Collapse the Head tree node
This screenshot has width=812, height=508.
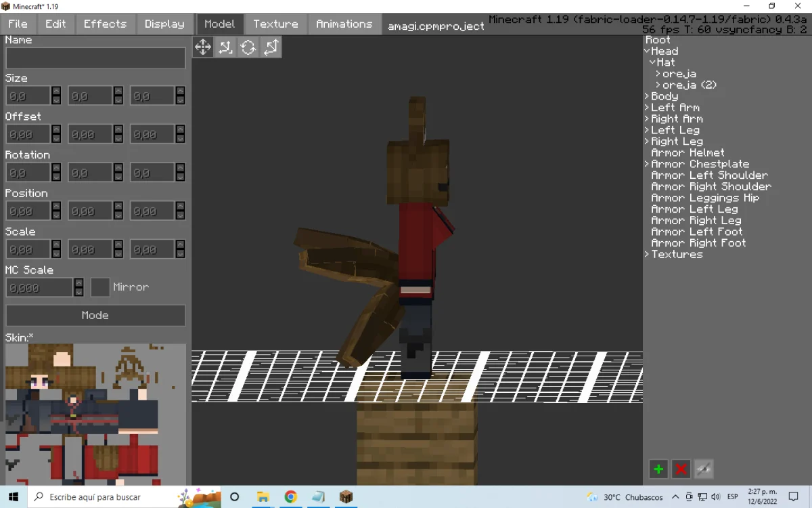point(647,51)
